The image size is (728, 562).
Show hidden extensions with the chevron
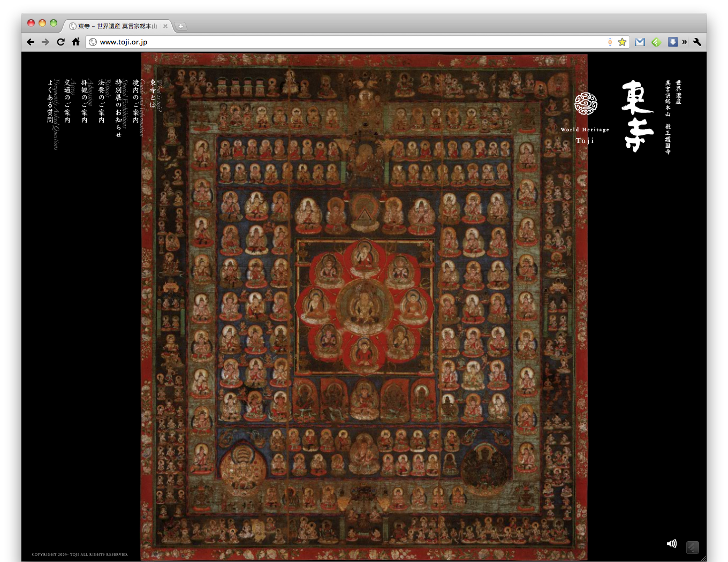pyautogui.click(x=685, y=42)
